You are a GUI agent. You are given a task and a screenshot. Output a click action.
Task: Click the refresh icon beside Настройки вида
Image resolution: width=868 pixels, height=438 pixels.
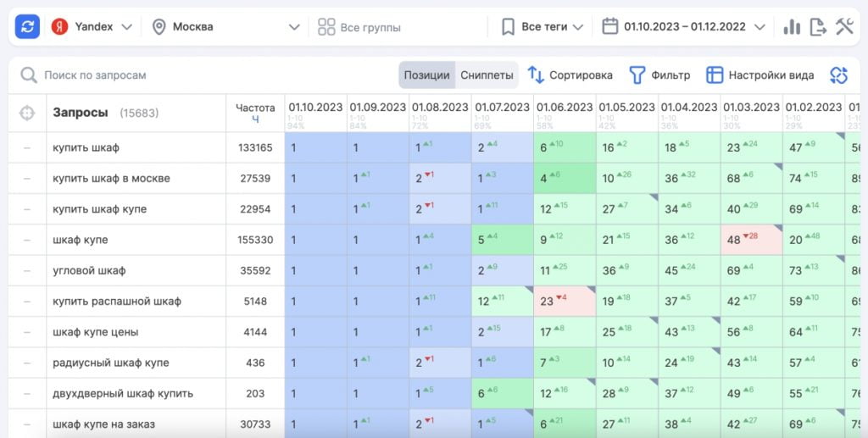pos(838,75)
